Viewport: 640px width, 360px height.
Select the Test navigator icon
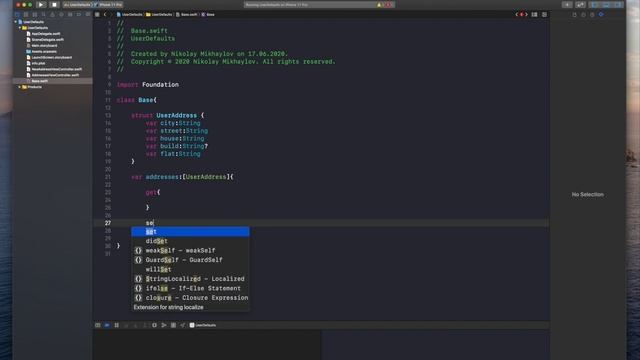[x=61, y=14]
